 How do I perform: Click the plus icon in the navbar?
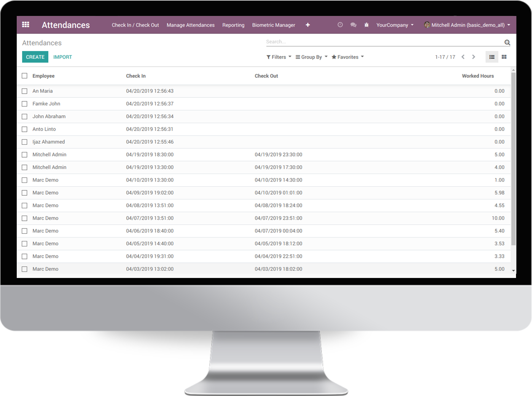point(308,25)
